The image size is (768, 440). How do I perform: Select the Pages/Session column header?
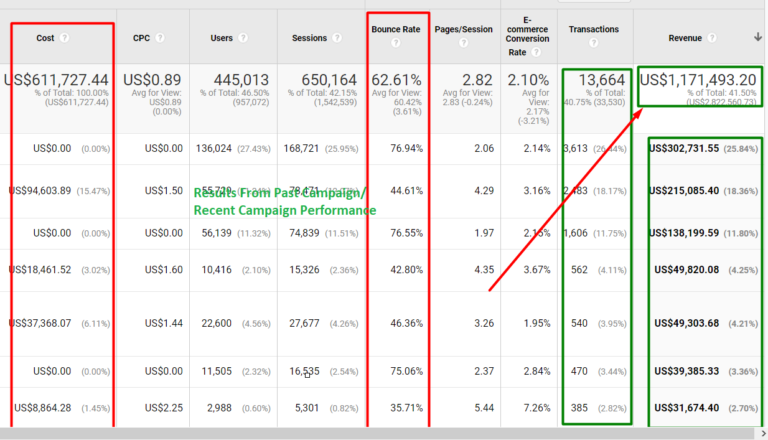tap(463, 29)
